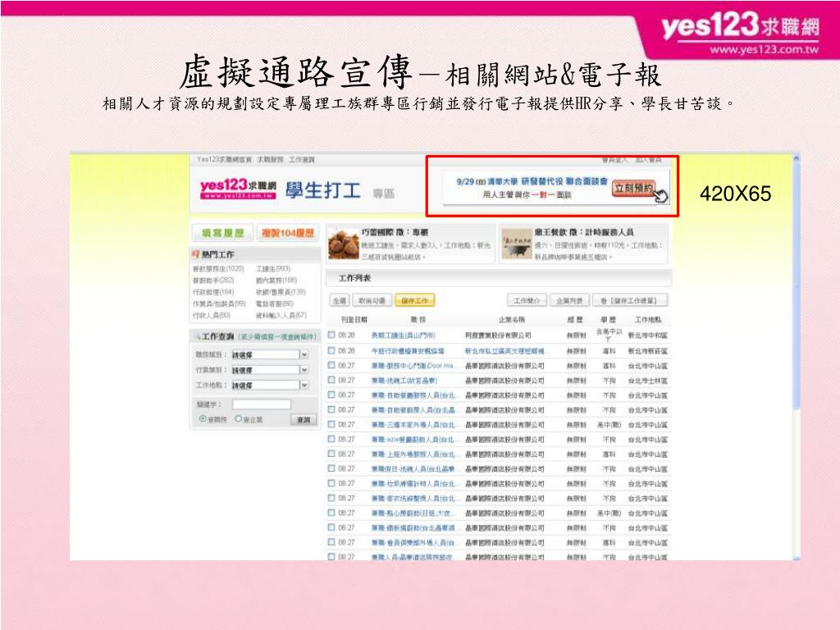Viewport: 840px width, 630px height.
Task: Open 求職服務 in the top nav
Action: [271, 160]
